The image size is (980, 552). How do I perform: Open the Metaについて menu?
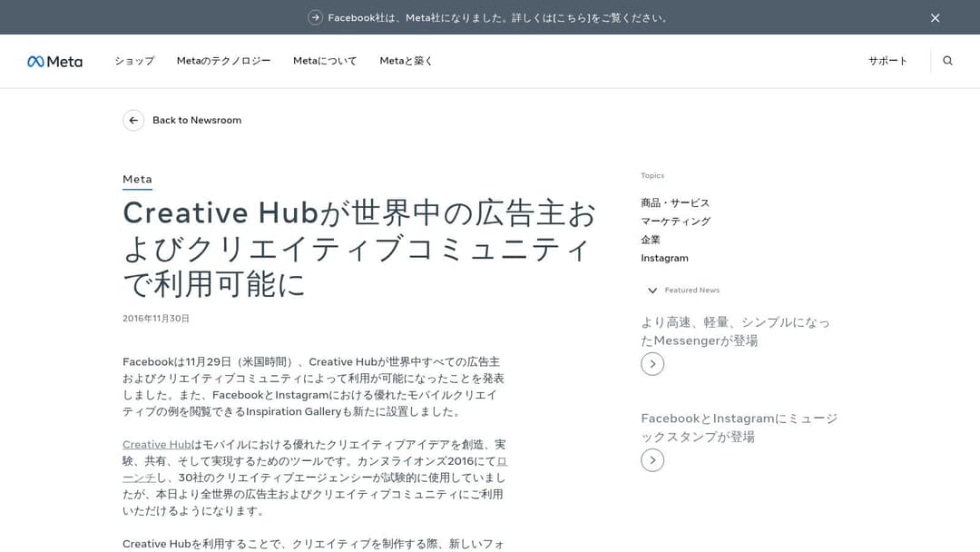click(325, 61)
